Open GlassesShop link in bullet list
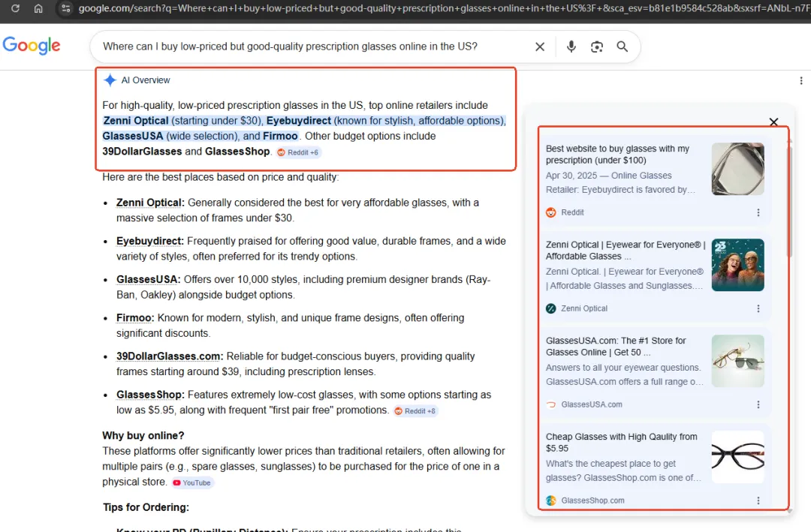The height and width of the screenshot is (532, 811). click(150, 395)
